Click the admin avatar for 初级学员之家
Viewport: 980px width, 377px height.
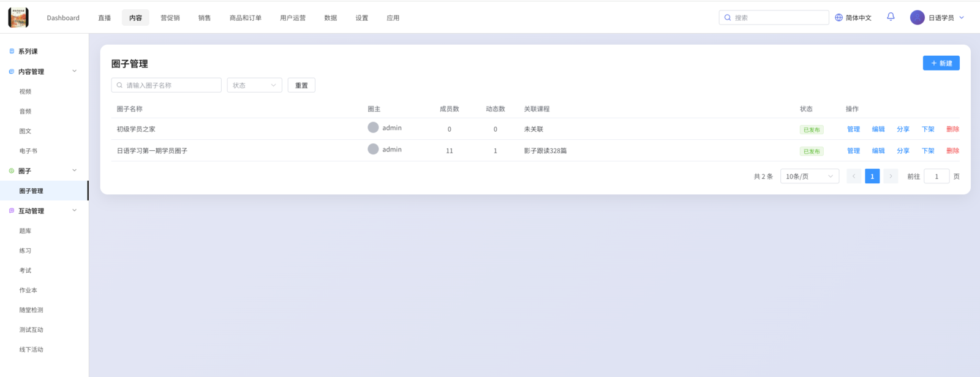pyautogui.click(x=373, y=128)
